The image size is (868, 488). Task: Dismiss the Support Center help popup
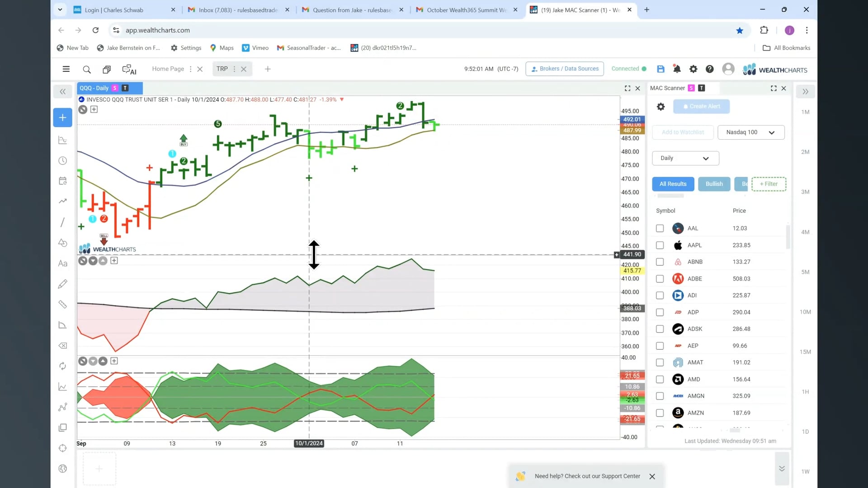(x=652, y=477)
